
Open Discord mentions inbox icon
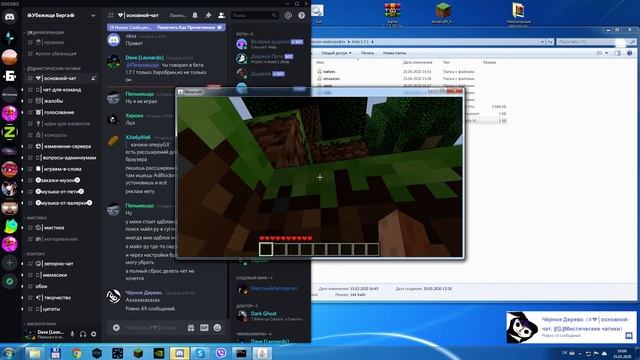click(x=288, y=15)
